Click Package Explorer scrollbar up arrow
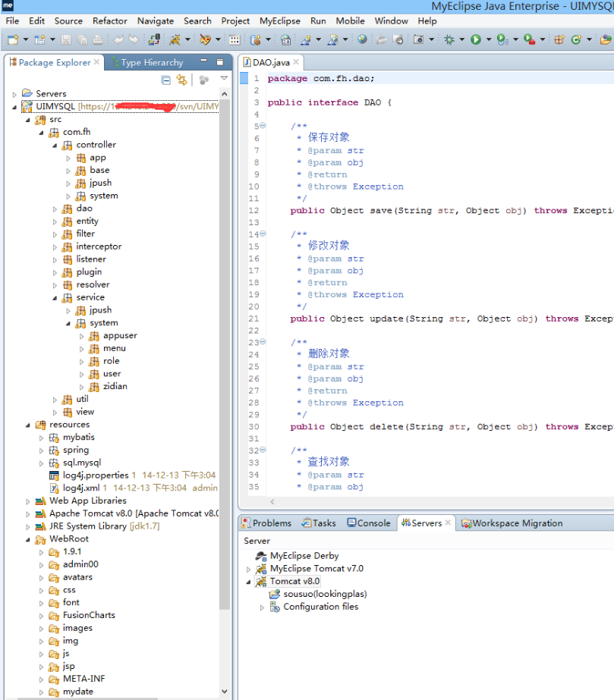The width and height of the screenshot is (614, 700). point(225,94)
